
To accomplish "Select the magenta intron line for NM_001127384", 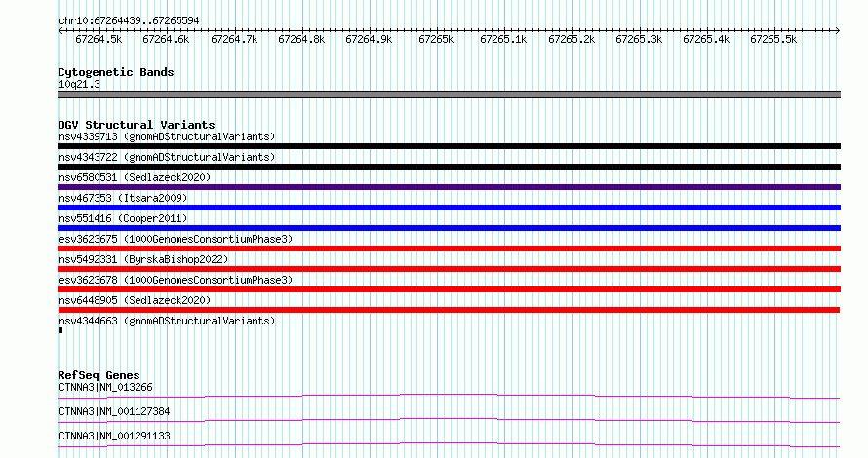I will coord(449,420).
